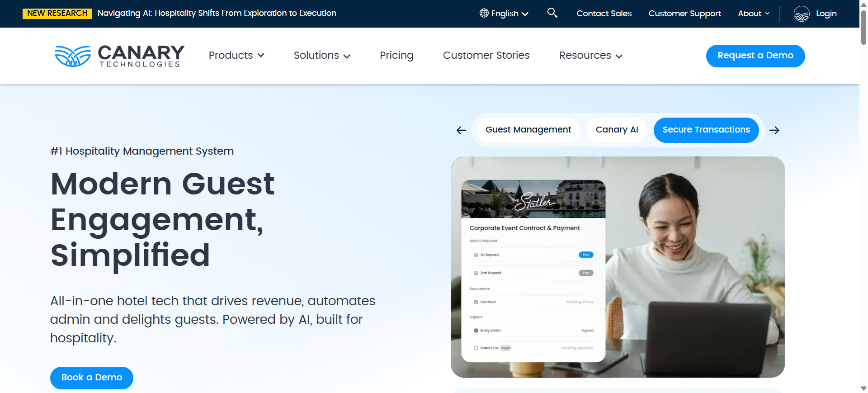Switch to the Canary AI tab
This screenshot has height=393, width=868.
(x=617, y=130)
